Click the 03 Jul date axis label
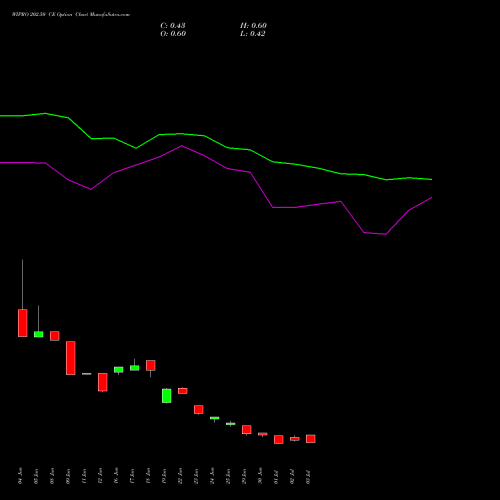The width and height of the screenshot is (500, 500). point(308,477)
